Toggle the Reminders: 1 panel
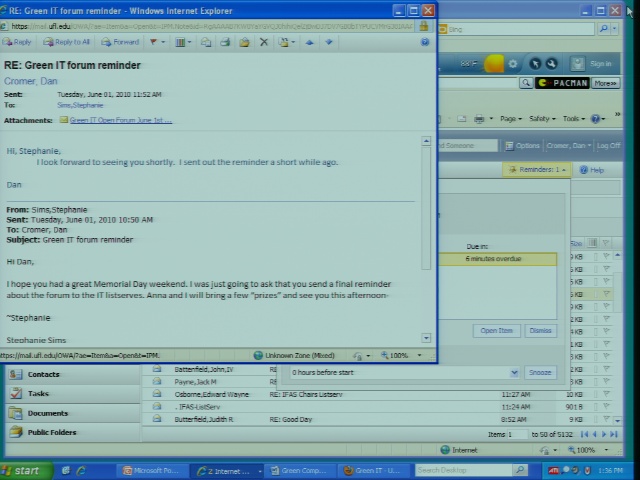This screenshot has width=640, height=480. pos(537,170)
